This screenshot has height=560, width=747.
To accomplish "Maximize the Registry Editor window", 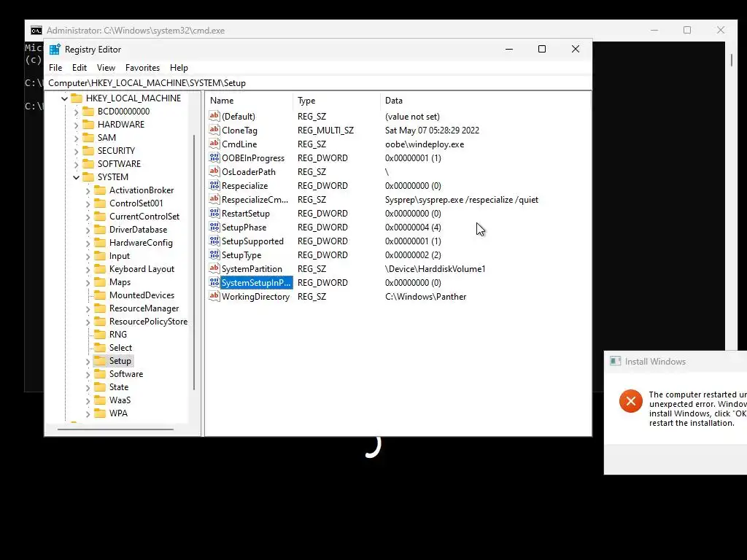I will tap(542, 49).
